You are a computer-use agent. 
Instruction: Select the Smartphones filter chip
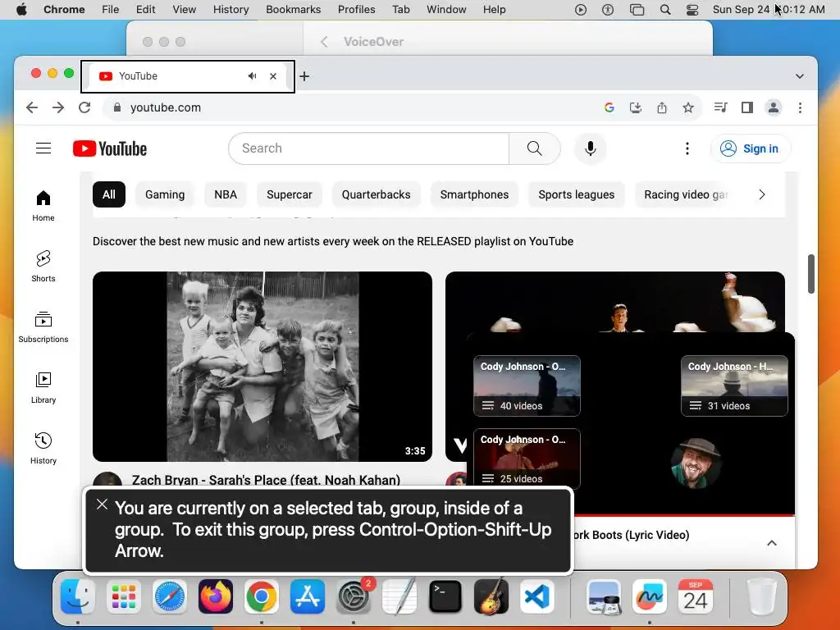[x=474, y=194]
